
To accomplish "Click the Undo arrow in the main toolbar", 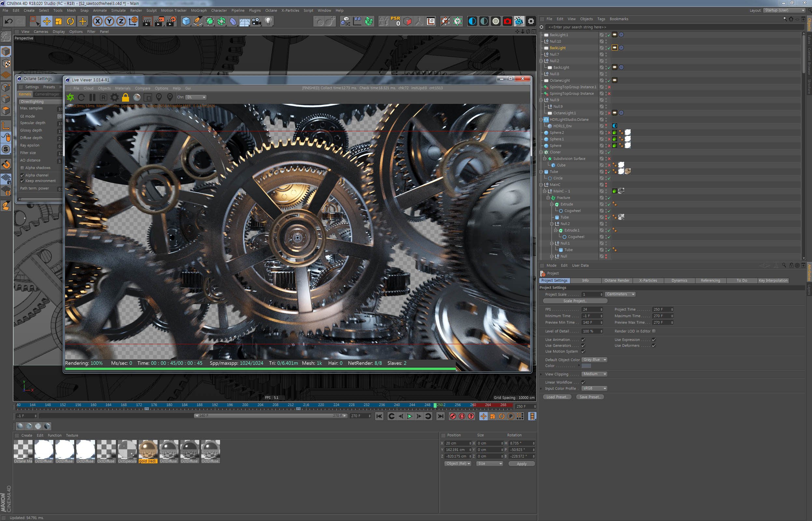I will 8,21.
